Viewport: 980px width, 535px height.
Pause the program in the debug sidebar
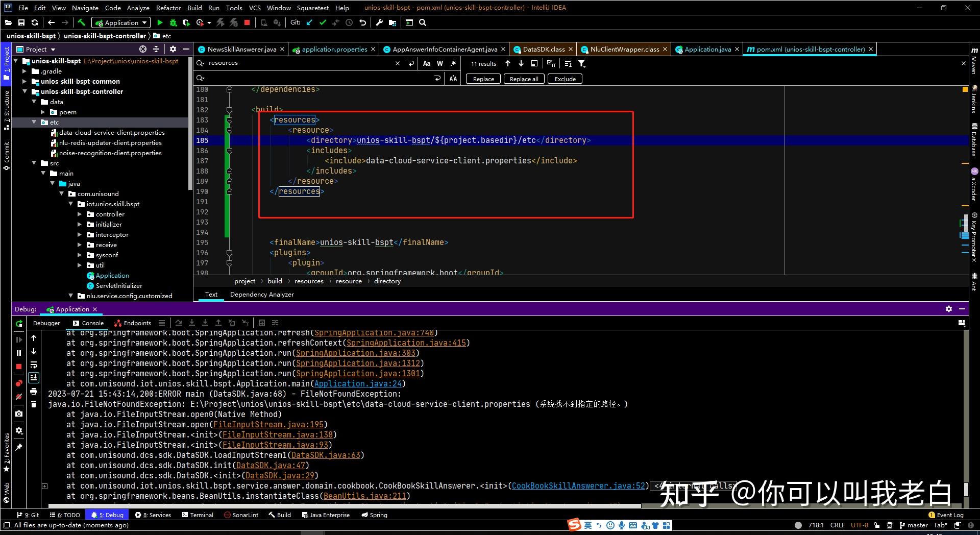(x=19, y=353)
